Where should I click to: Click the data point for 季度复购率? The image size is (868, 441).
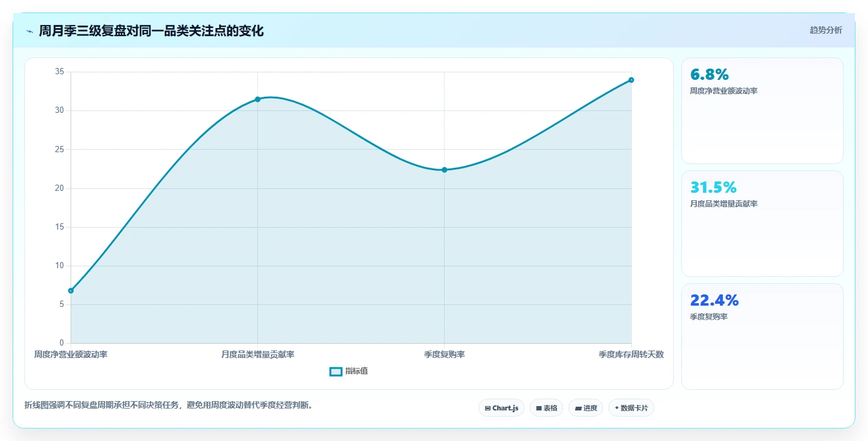[x=445, y=170]
